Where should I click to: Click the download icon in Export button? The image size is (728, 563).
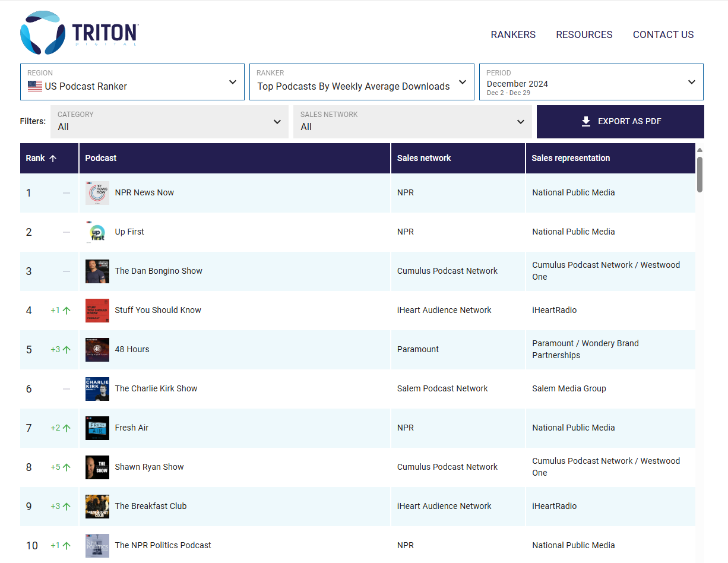coord(586,121)
